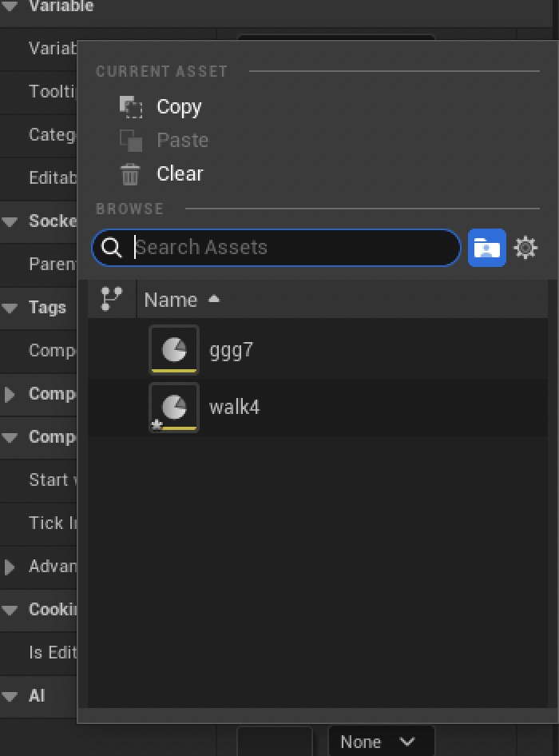The width and height of the screenshot is (559, 756).
Task: Expand the Advanced section arrow
Action: tap(10, 567)
